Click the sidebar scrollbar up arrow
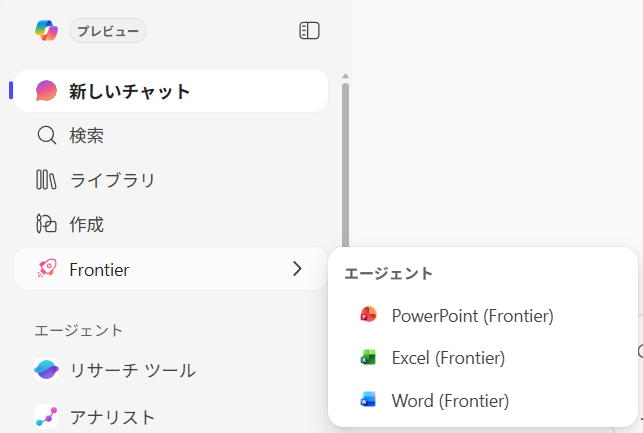The image size is (643, 433). click(x=345, y=76)
